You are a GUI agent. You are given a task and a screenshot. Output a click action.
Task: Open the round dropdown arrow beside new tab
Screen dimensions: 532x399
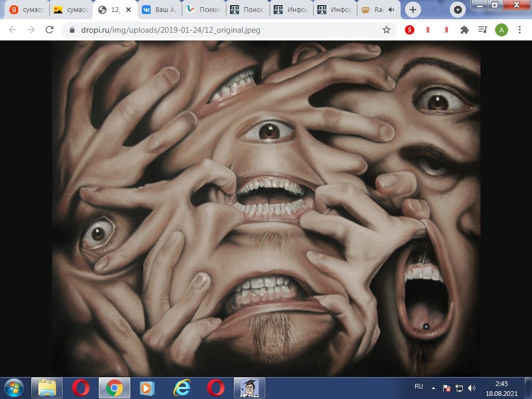tap(458, 10)
